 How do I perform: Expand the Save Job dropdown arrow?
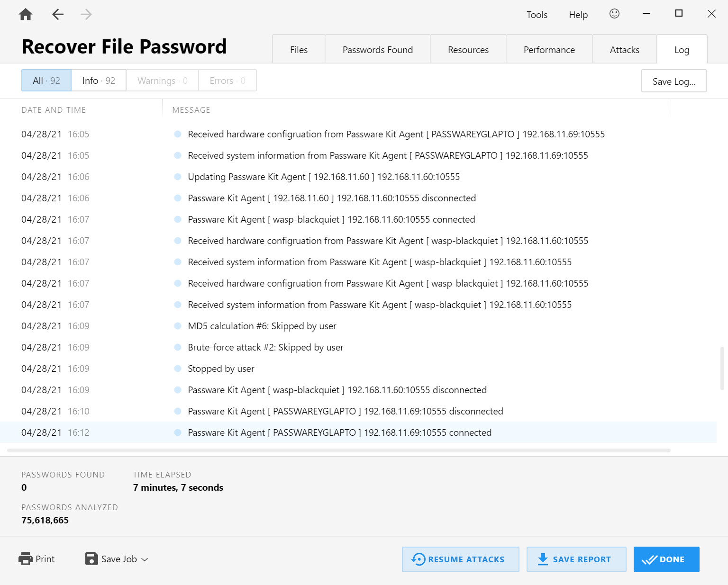tap(145, 559)
